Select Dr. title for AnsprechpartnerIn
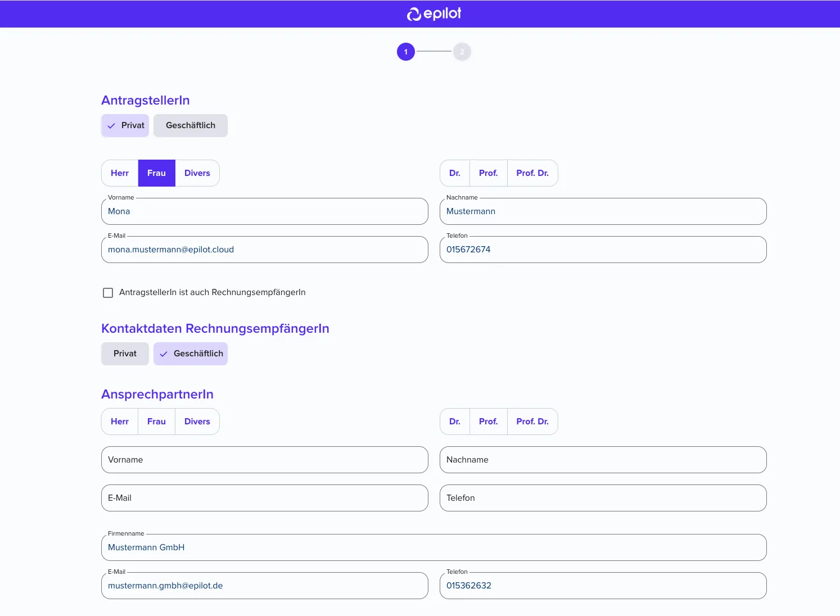This screenshot has height=616, width=840. (455, 422)
